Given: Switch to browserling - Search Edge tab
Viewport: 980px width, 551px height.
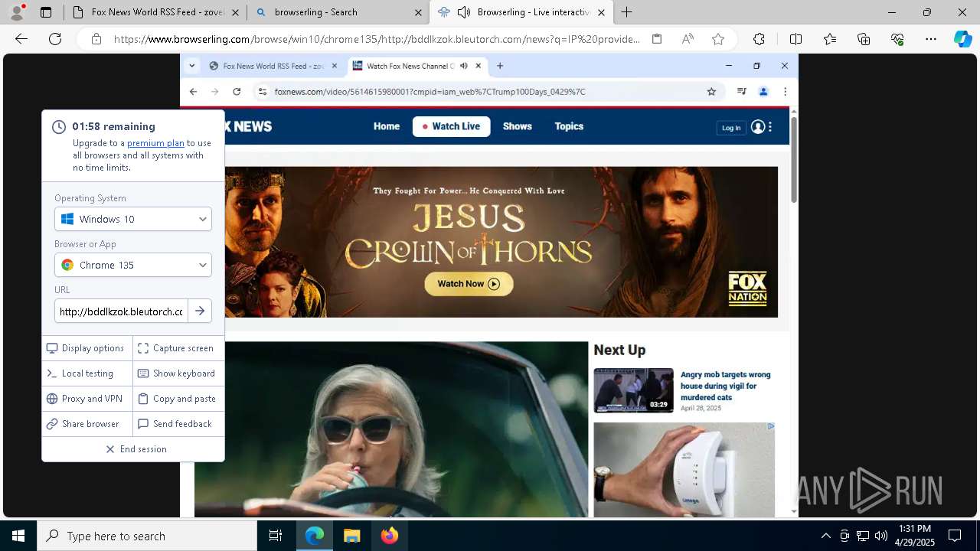Looking at the screenshot, I should [x=340, y=12].
